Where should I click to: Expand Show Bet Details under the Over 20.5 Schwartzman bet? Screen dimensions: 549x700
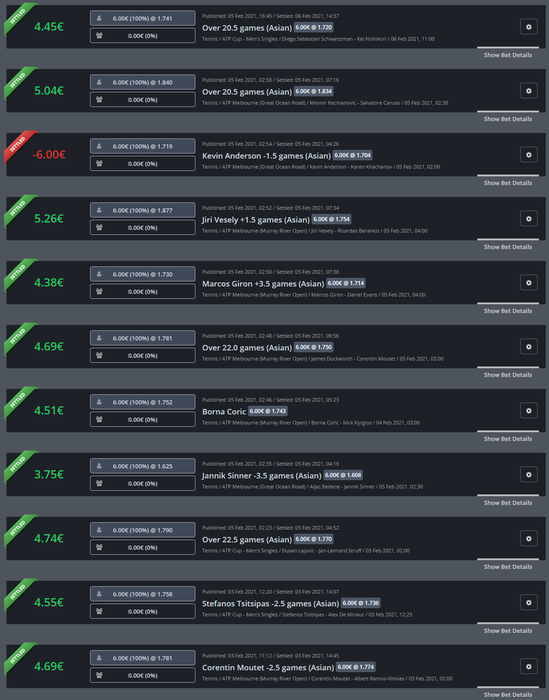(508, 55)
